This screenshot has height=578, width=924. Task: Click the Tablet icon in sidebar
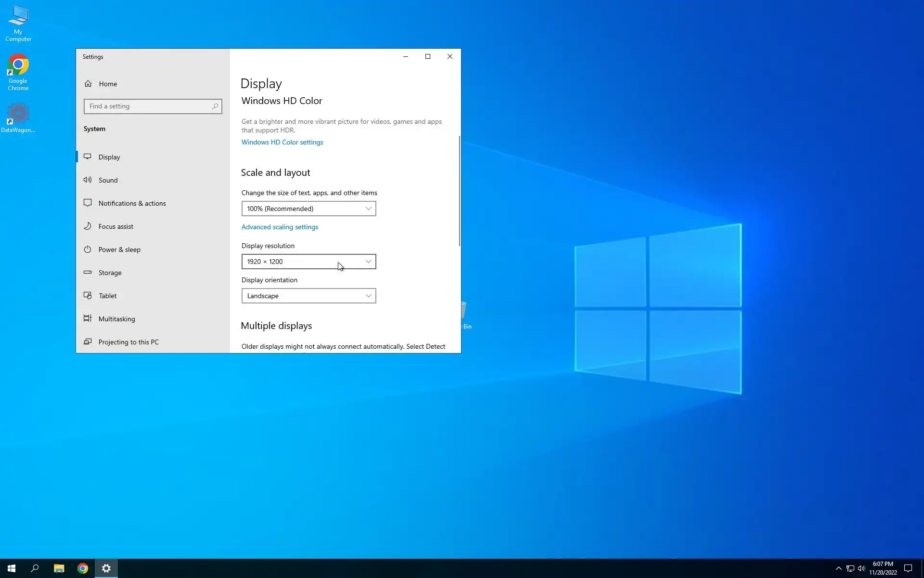click(88, 296)
